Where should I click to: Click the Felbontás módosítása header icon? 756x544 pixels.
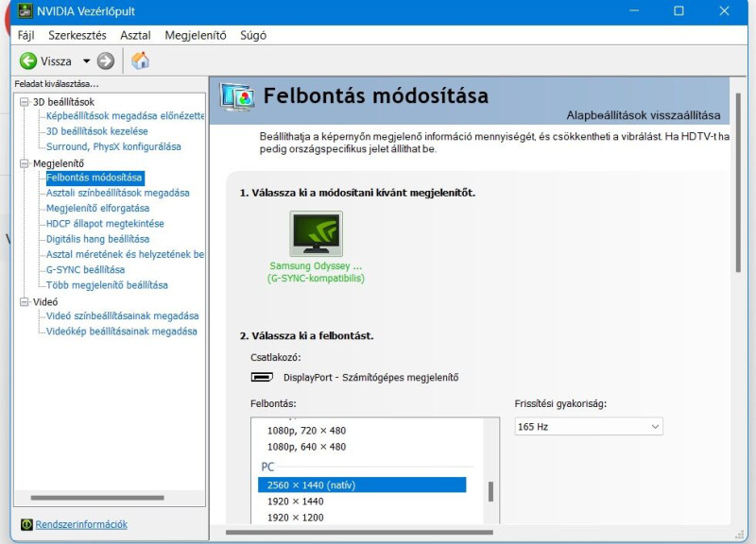[237, 96]
